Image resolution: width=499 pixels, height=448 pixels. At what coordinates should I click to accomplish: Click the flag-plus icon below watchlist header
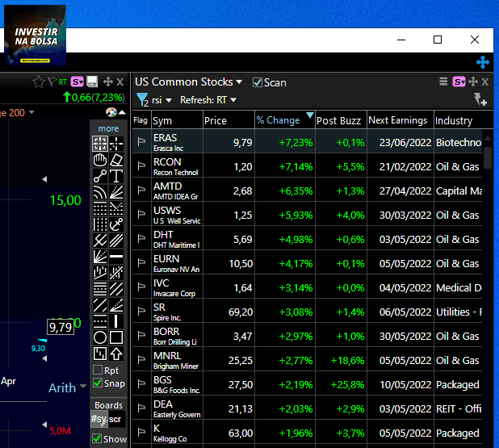click(x=480, y=99)
